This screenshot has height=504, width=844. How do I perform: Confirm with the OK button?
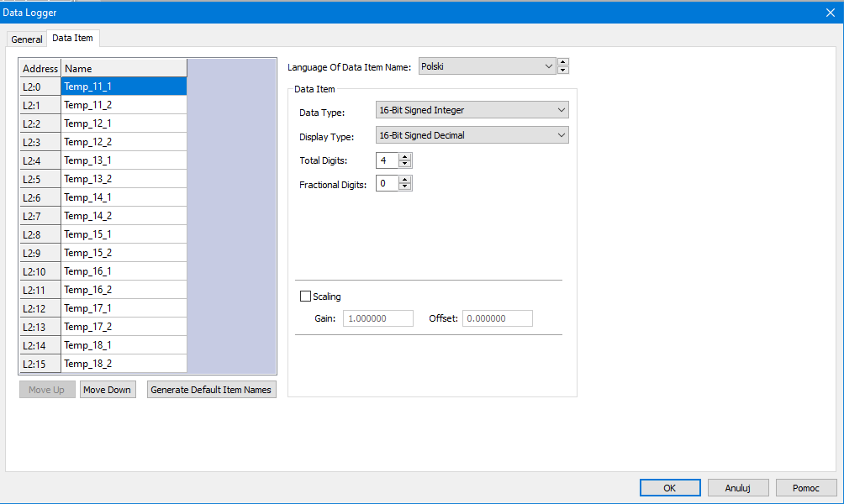pyautogui.click(x=669, y=487)
